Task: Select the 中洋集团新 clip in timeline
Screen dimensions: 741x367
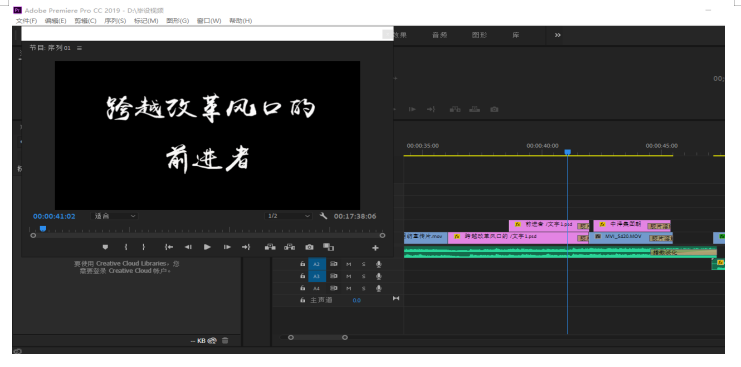Action: (x=632, y=225)
